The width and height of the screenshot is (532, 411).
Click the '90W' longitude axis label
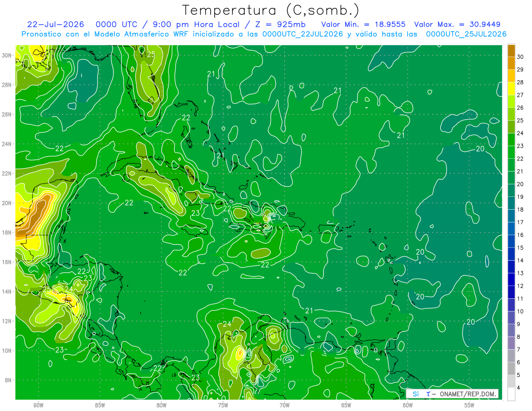coord(38,405)
